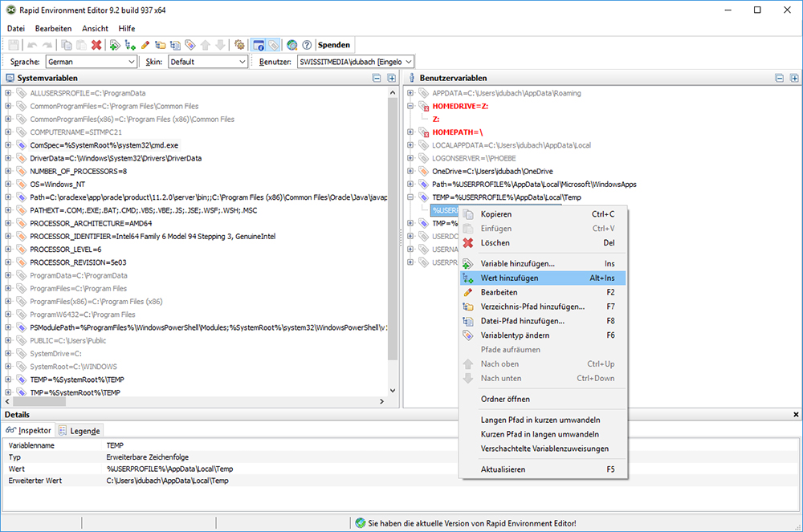This screenshot has height=532, width=803.
Task: Expand the PSModulePath variable node
Action: coord(8,327)
